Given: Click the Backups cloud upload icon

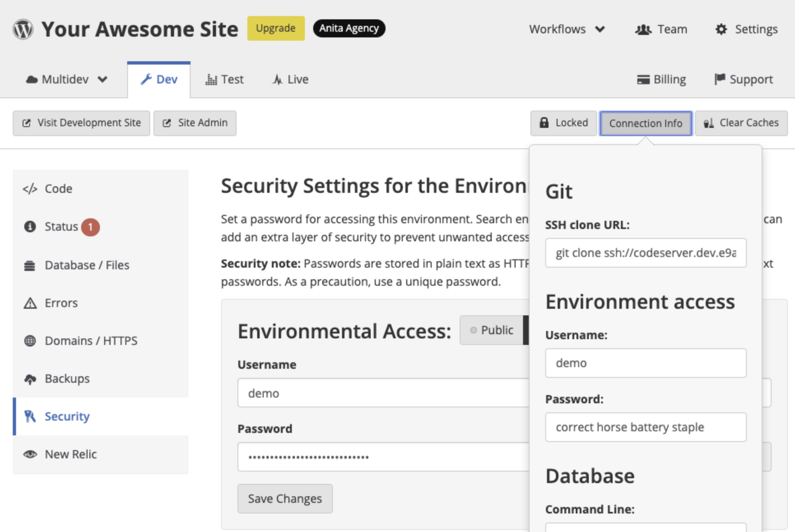Looking at the screenshot, I should pyautogui.click(x=30, y=379).
